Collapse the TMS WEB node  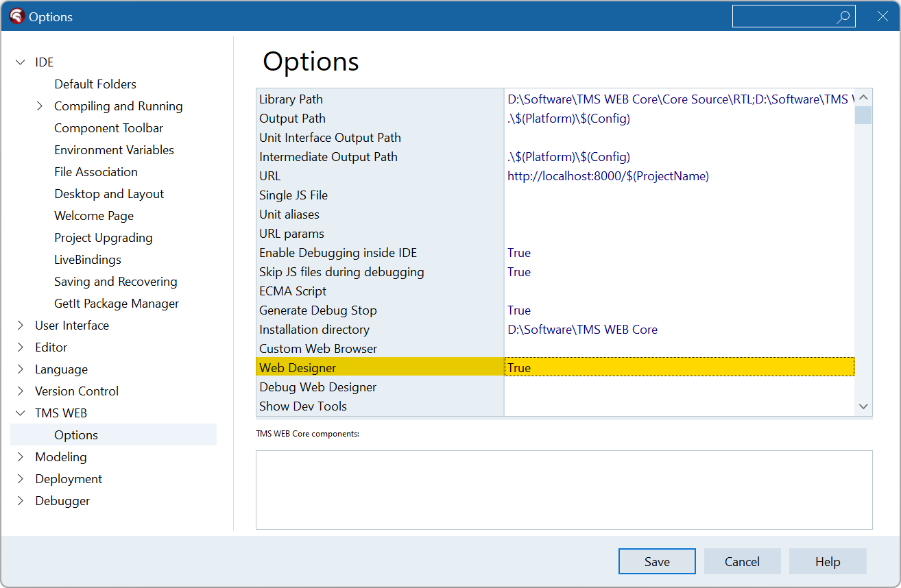pyautogui.click(x=20, y=413)
